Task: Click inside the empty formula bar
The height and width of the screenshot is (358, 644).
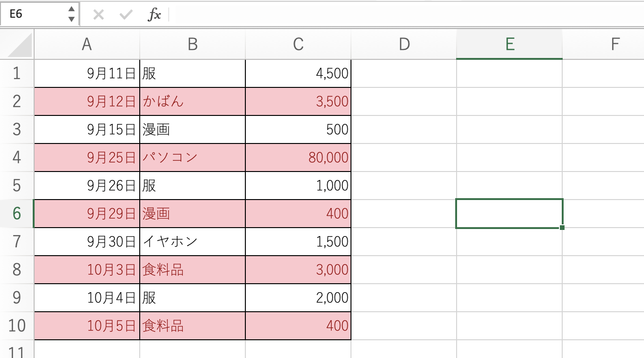Action: click(327, 14)
